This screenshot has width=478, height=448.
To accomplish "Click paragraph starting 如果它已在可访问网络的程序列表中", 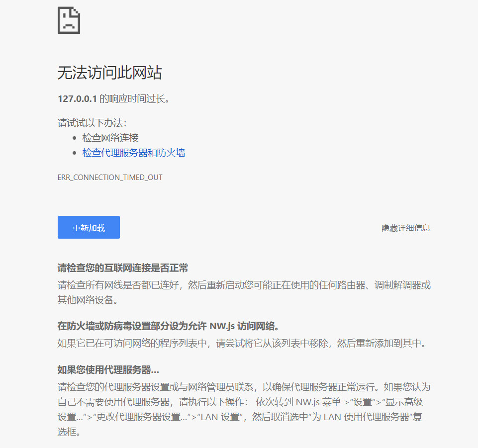I will tap(242, 344).
